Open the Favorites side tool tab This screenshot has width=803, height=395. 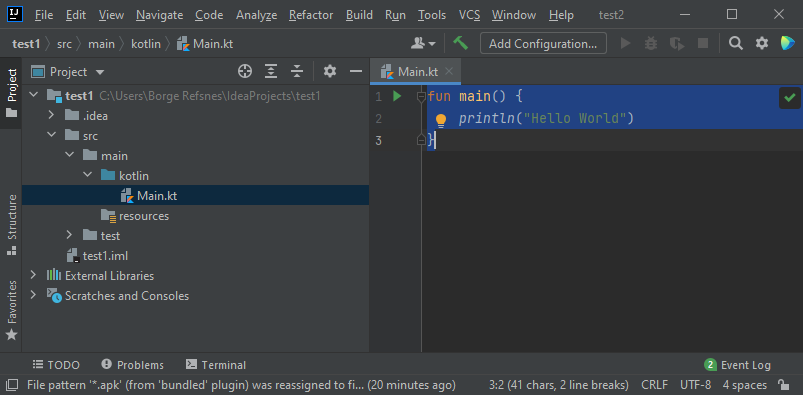pyautogui.click(x=11, y=310)
